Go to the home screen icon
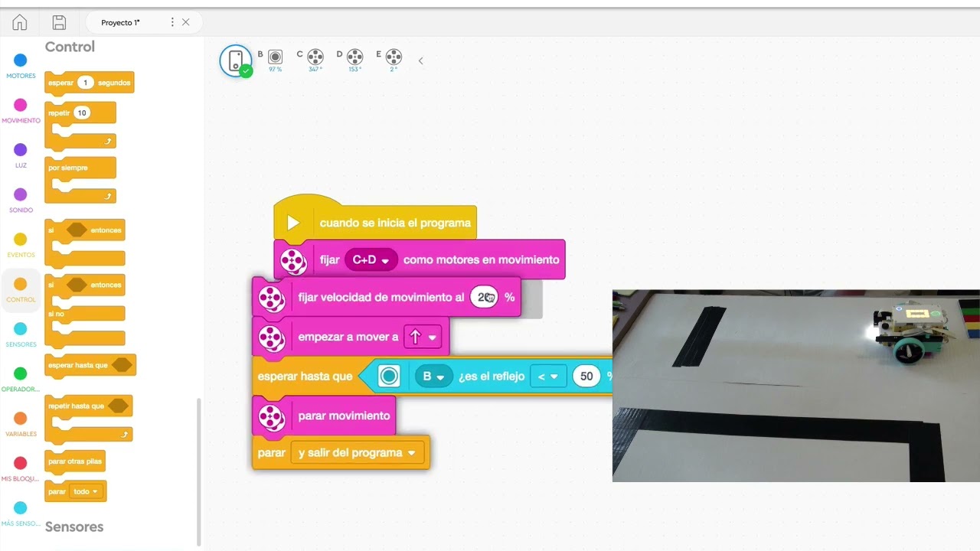 (20, 22)
